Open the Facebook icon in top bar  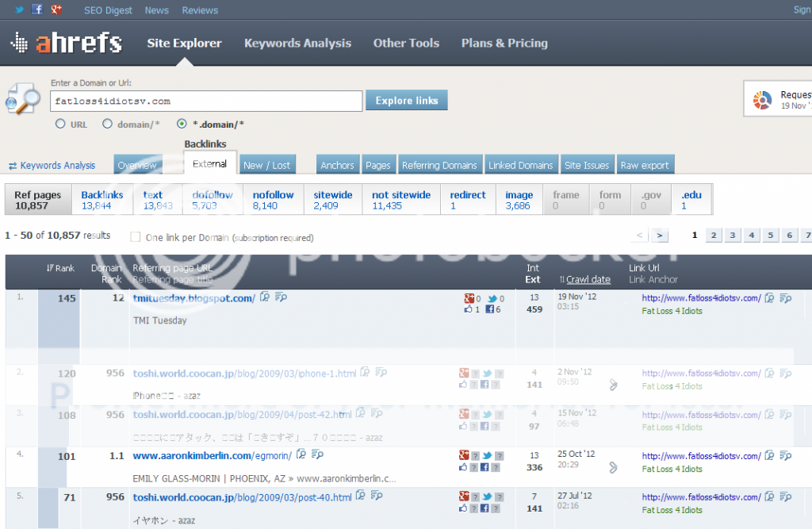tap(37, 10)
